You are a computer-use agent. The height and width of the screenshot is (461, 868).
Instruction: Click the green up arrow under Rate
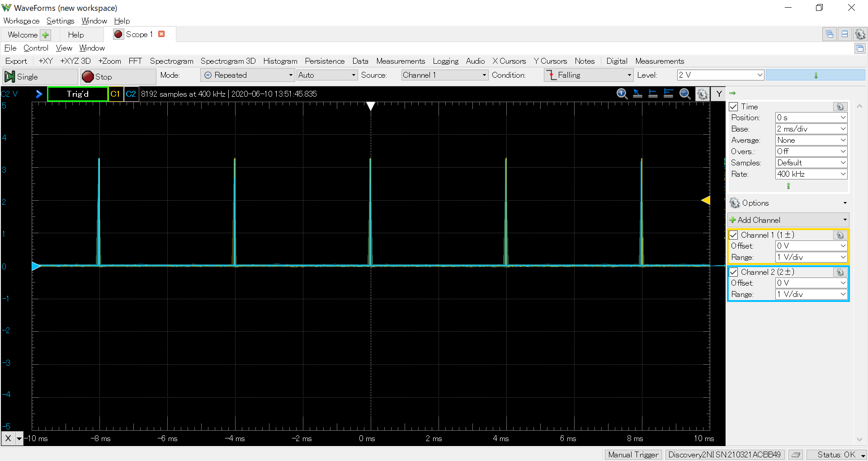click(x=788, y=186)
